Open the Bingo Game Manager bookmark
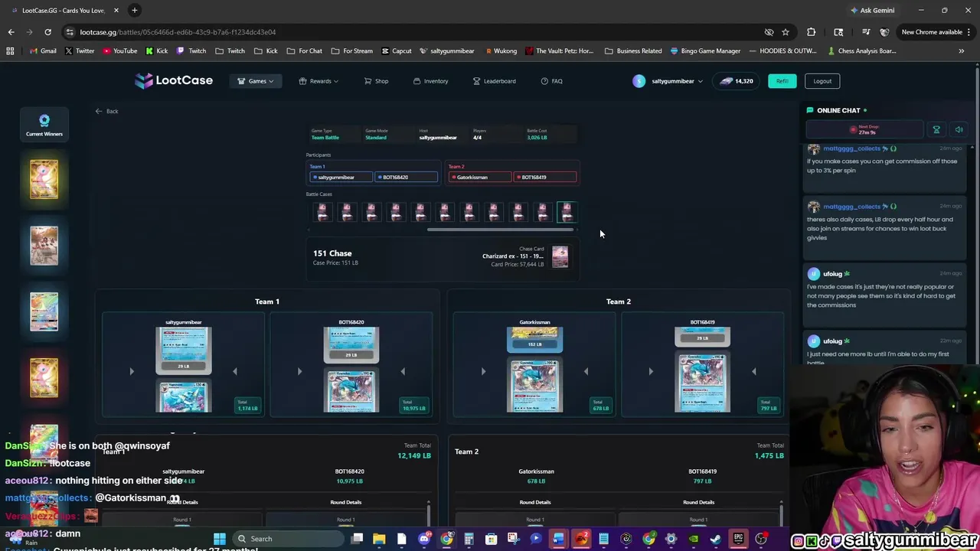The width and height of the screenshot is (980, 551). point(705,51)
